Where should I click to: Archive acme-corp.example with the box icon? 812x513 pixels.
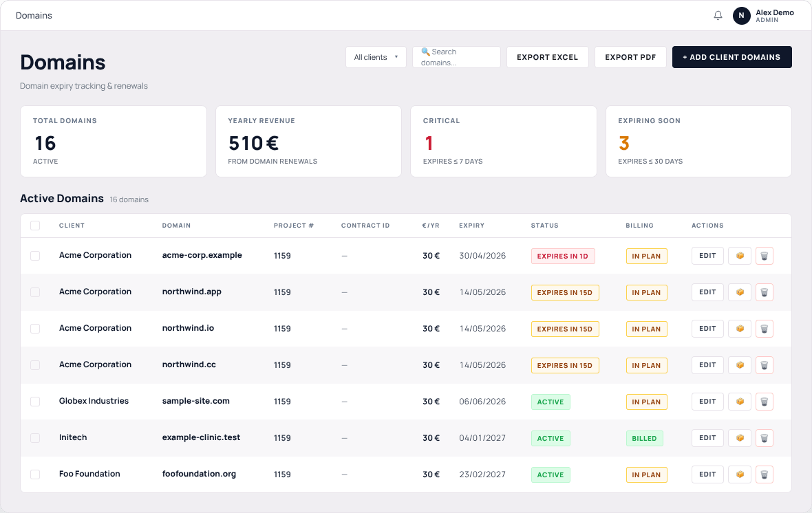click(740, 256)
